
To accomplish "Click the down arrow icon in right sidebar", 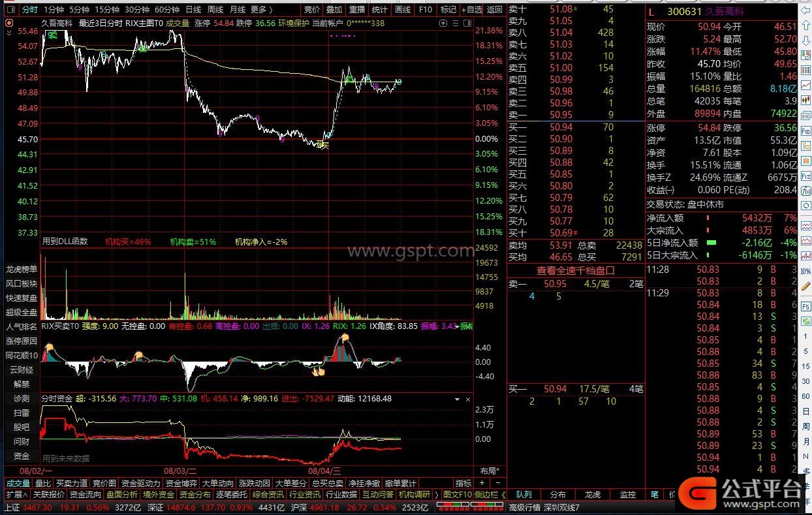I will pyautogui.click(x=805, y=40).
